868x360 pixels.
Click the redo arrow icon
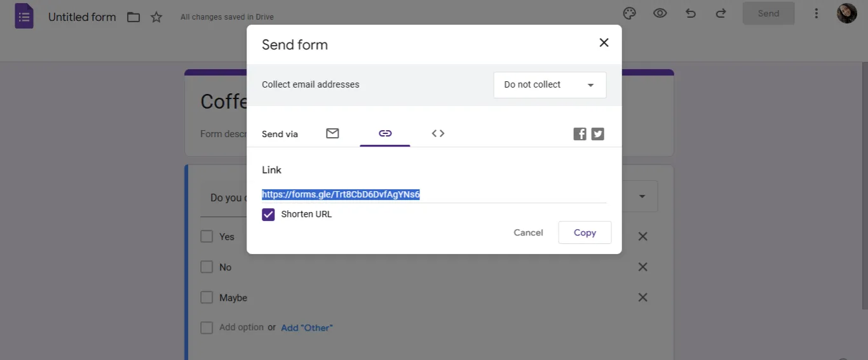(721, 13)
